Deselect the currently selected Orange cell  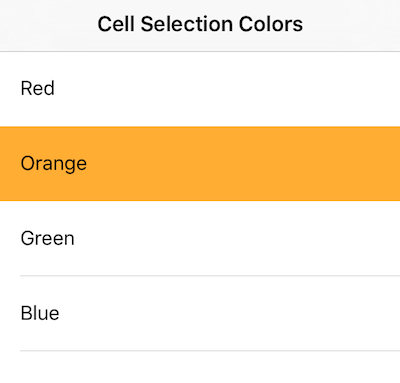(200, 164)
